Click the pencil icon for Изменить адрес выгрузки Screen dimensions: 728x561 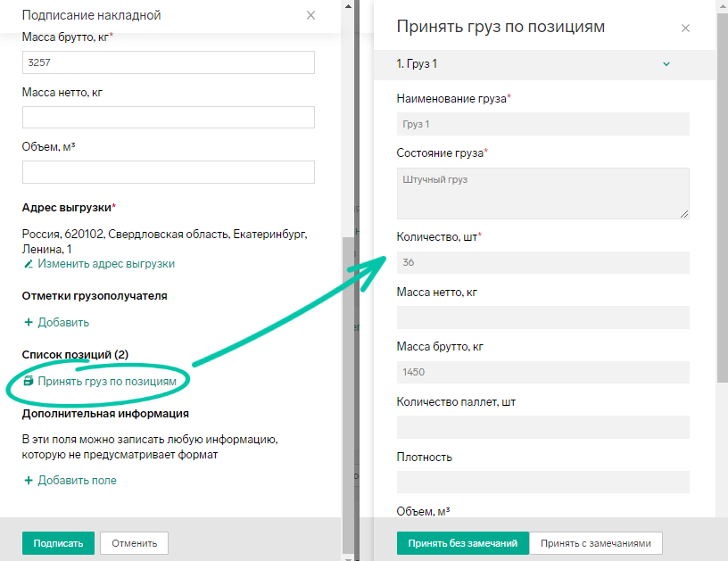pos(29,264)
